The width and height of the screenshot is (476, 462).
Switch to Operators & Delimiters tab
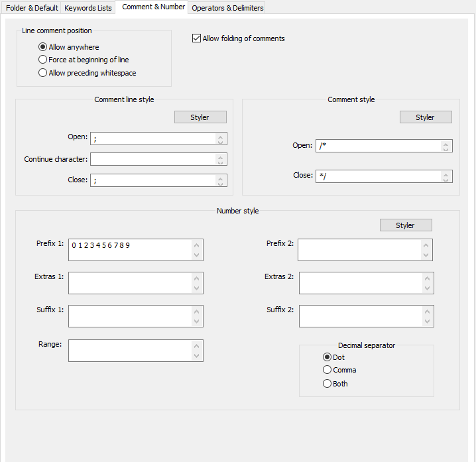(227, 8)
